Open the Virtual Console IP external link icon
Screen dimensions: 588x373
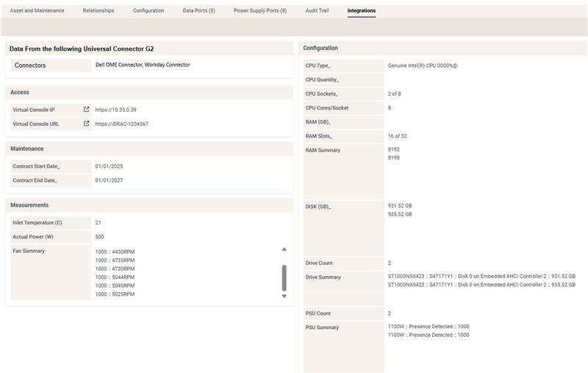[87, 110]
